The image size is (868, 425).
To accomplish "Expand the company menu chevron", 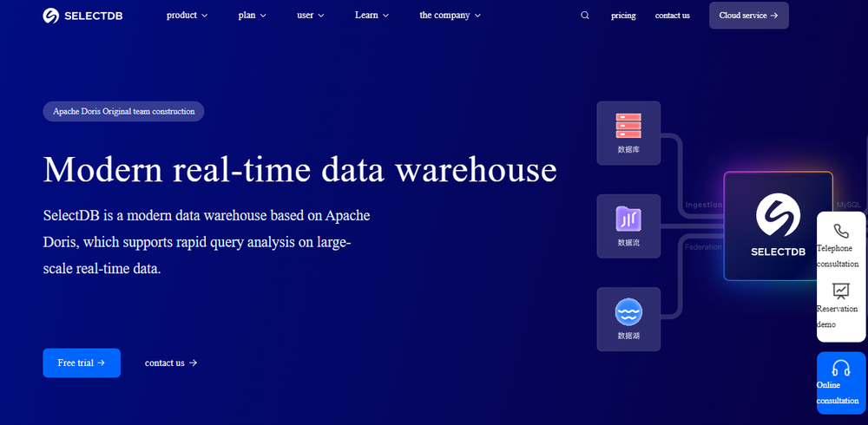I will pos(477,16).
